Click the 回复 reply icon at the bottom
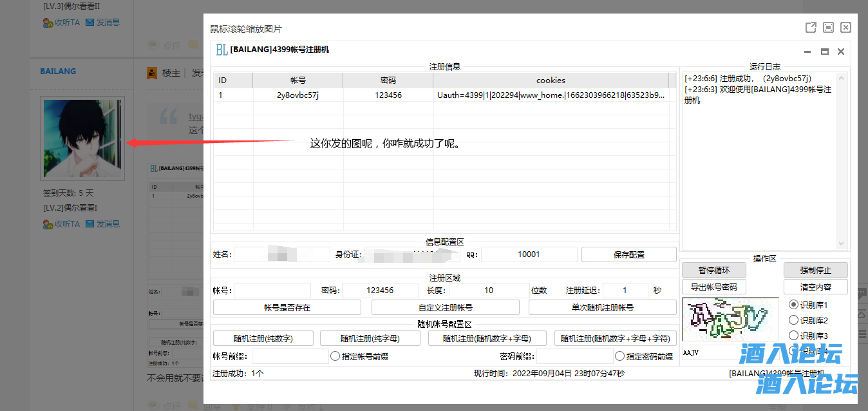The image size is (868, 411). pos(193,406)
